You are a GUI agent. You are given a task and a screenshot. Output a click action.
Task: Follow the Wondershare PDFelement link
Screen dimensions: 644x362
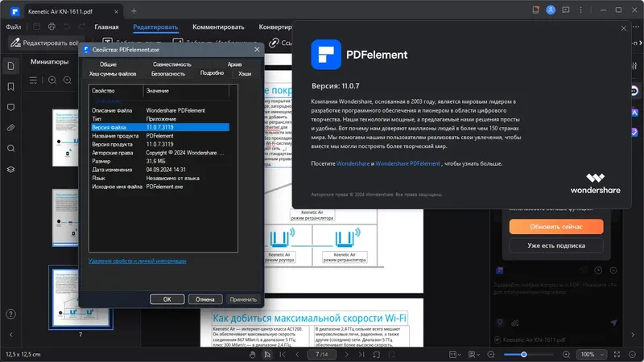click(x=407, y=163)
